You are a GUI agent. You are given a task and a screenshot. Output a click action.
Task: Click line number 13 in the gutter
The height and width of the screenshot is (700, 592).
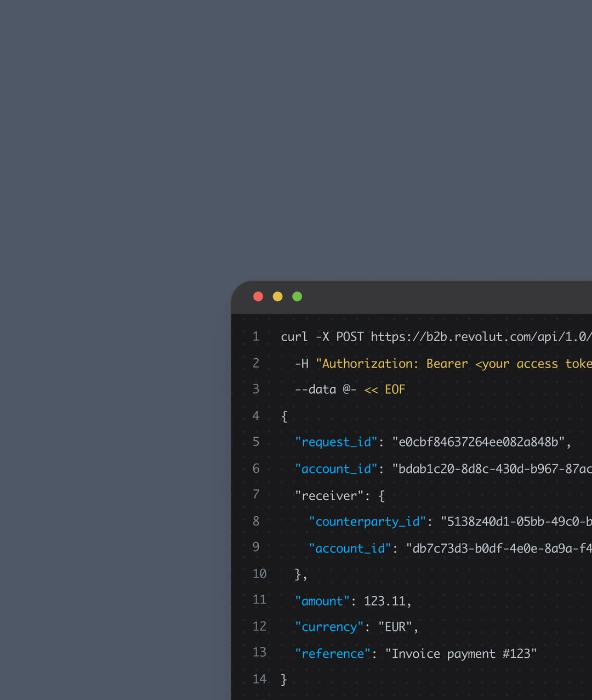tap(259, 652)
